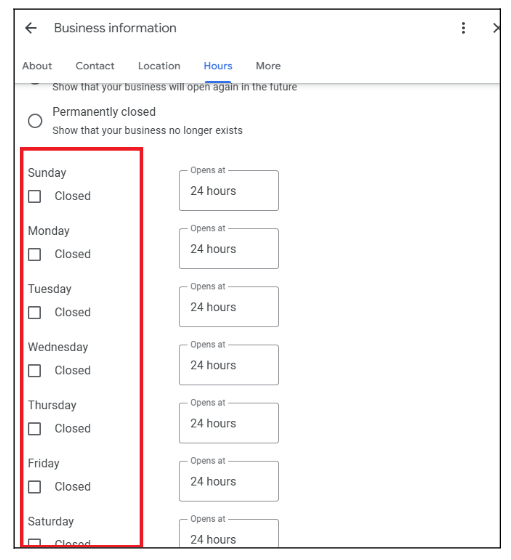Viewport: 511px width, 560px height.
Task: Select Friday's Opens at field
Action: pos(229,481)
